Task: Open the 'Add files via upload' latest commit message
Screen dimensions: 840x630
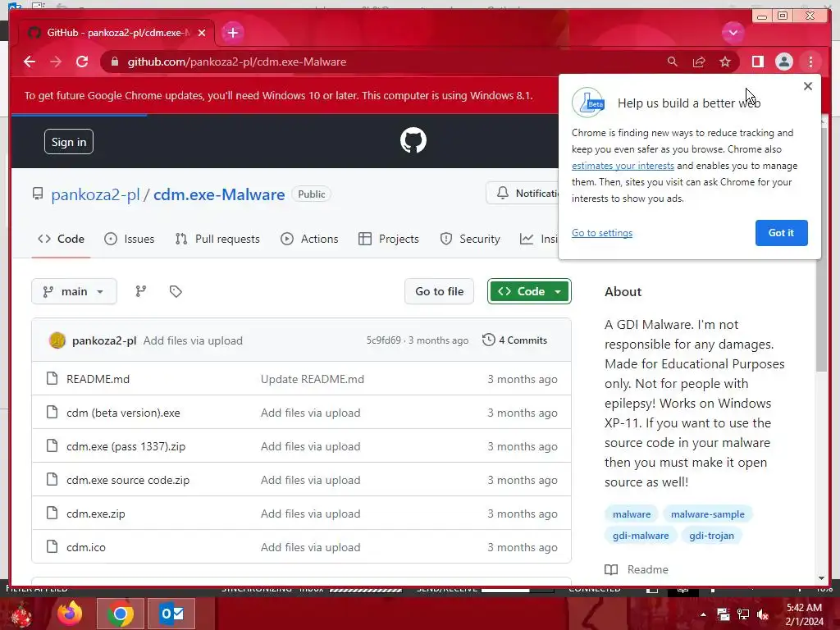Action: point(193,340)
